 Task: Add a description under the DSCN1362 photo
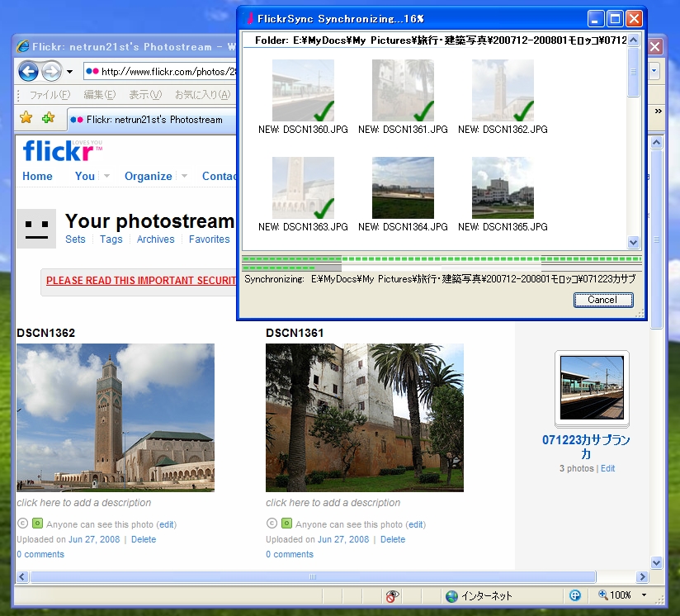pyautogui.click(x=84, y=503)
